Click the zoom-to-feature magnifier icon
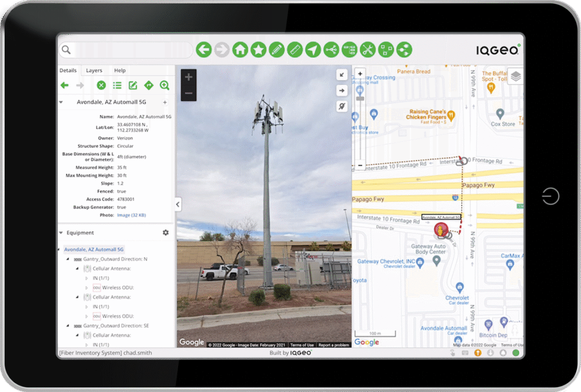 [165, 85]
